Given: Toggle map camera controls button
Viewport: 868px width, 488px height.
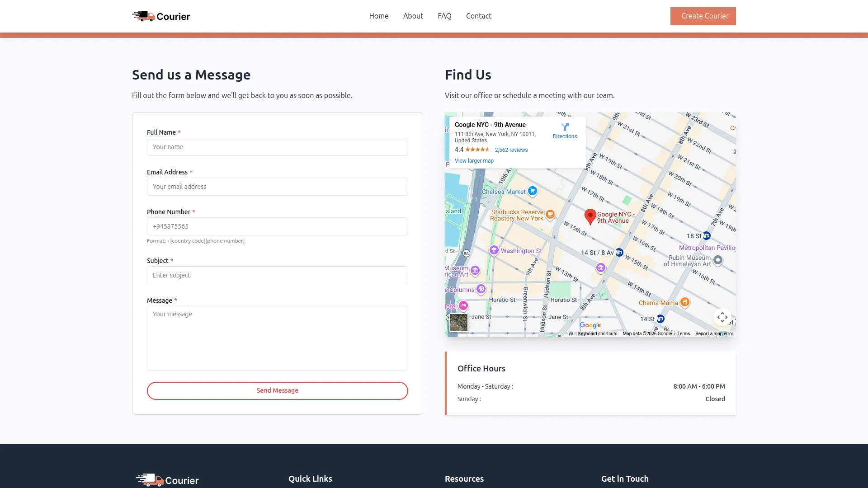Looking at the screenshot, I should tap(722, 317).
